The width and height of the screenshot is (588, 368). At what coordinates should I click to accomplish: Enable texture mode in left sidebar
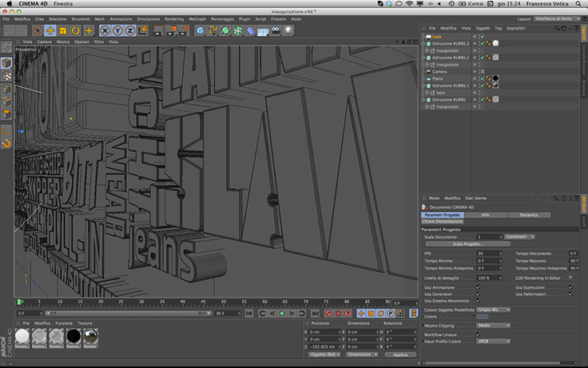coord(6,76)
